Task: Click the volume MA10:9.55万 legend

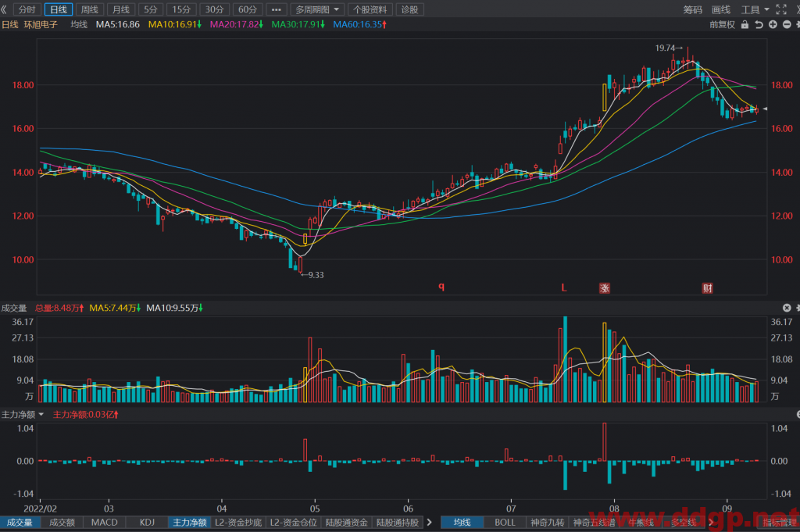Action: pos(174,308)
